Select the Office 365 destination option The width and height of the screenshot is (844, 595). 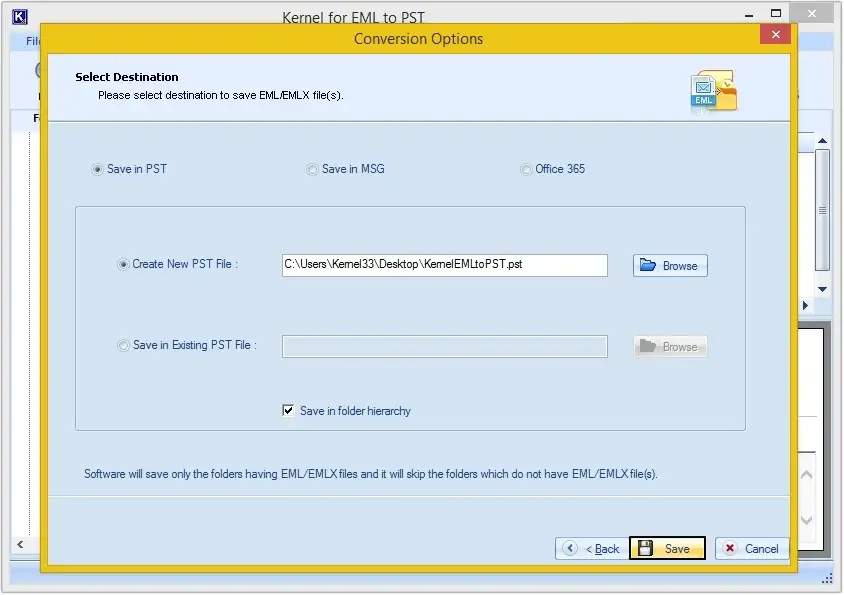coord(525,170)
